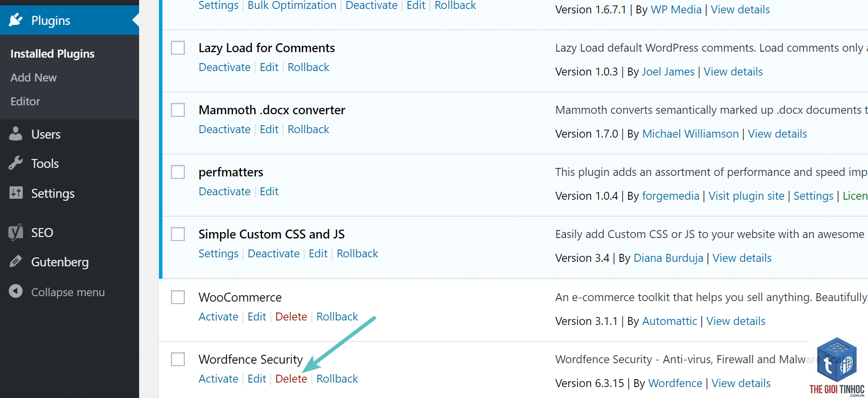Go to Add New plugin page
Screen dimensions: 868x398
(x=33, y=78)
